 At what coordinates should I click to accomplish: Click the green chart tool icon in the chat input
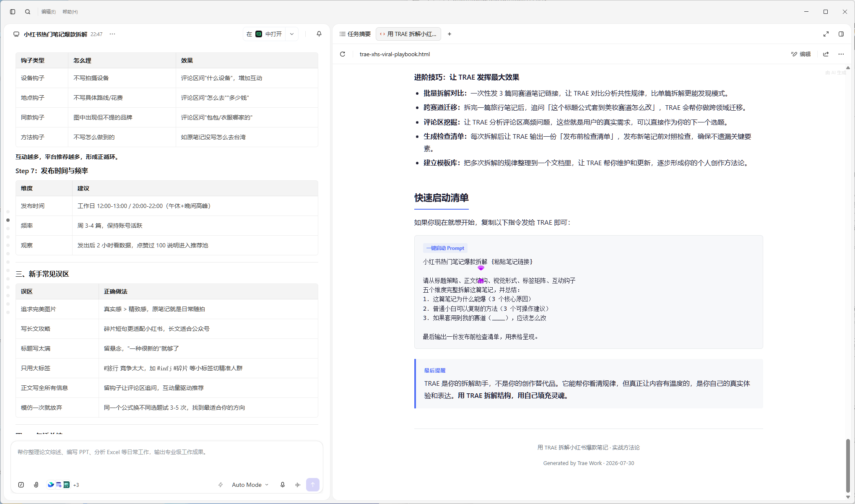coord(67,485)
